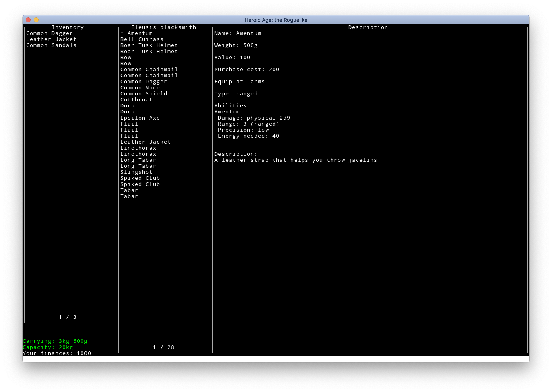Click Common Shield in the shop list
Viewport: 552px width, 392px height.
coord(144,94)
